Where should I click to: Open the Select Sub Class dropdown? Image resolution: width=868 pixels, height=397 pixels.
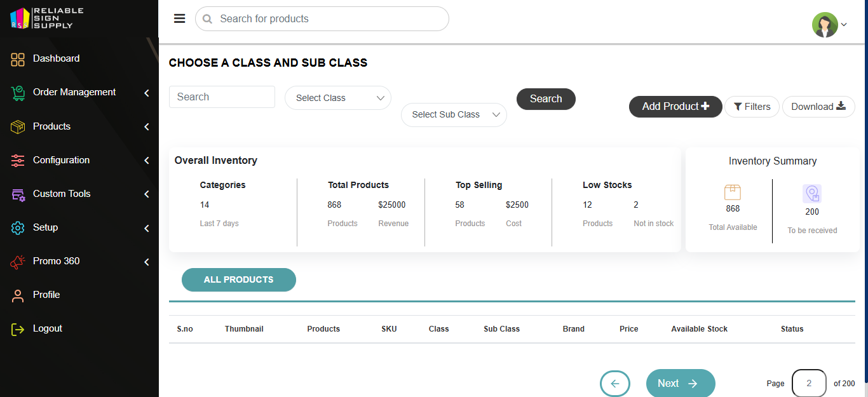point(454,115)
